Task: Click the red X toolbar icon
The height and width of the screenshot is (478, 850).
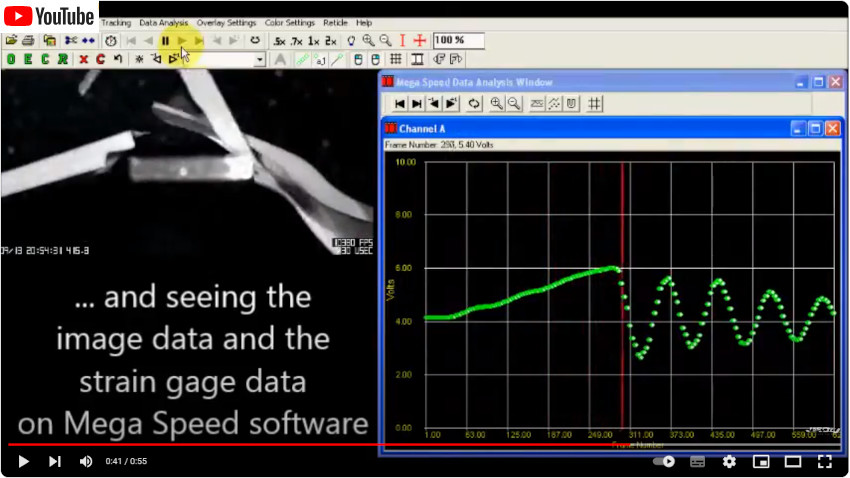Action: pos(83,59)
